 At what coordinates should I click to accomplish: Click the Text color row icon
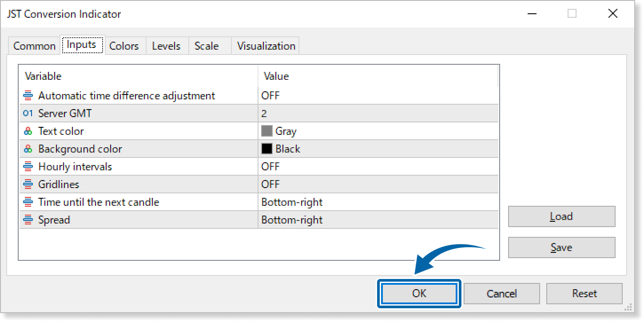[28, 131]
